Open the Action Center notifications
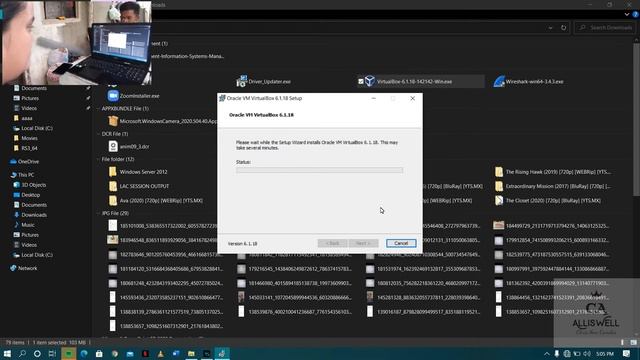Screen dimensions: 640x360 pyautogui.click(x=627, y=353)
